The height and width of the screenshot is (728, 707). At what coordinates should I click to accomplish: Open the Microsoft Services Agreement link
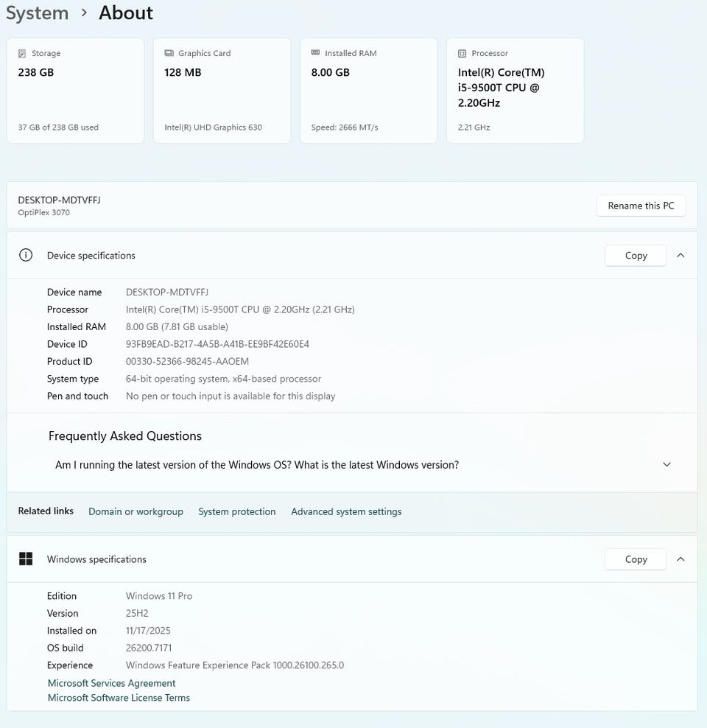[x=112, y=683]
